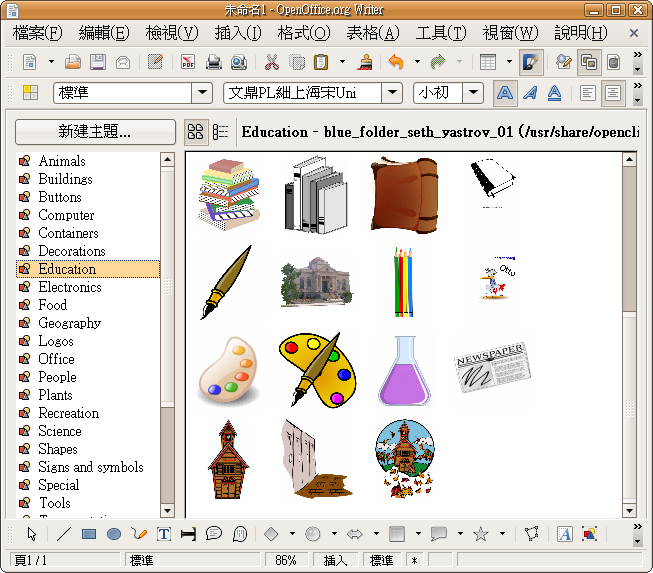Open the 插入(I) menu
This screenshot has width=653, height=573.
click(x=238, y=33)
